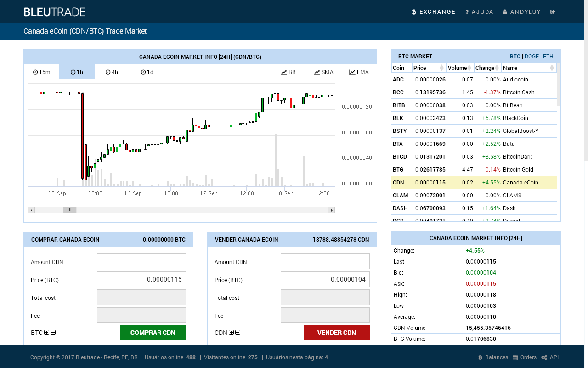
Task: Click the 18788.48854278 CDN balance
Action: click(341, 240)
